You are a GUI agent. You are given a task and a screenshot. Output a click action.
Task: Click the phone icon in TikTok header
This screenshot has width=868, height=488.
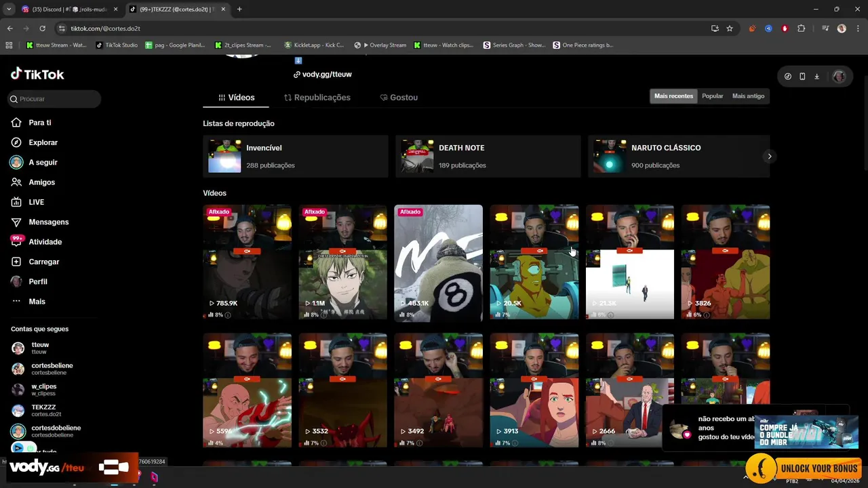802,77
